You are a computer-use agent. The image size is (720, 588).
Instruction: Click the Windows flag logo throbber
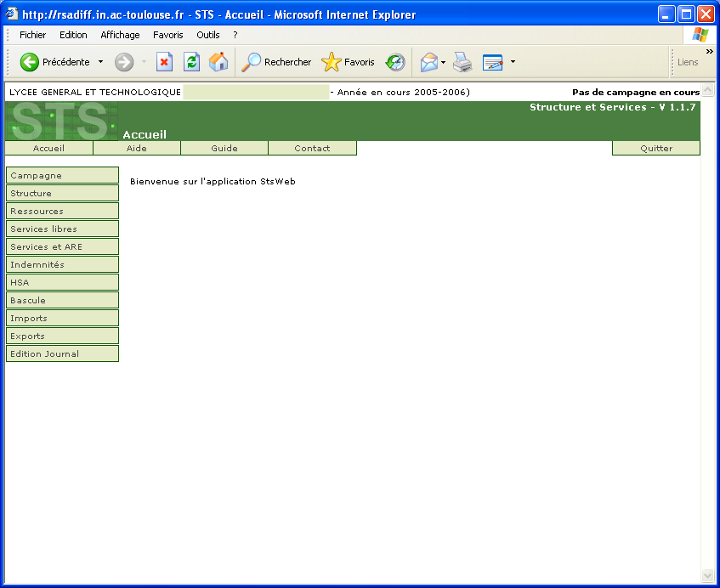coord(700,35)
